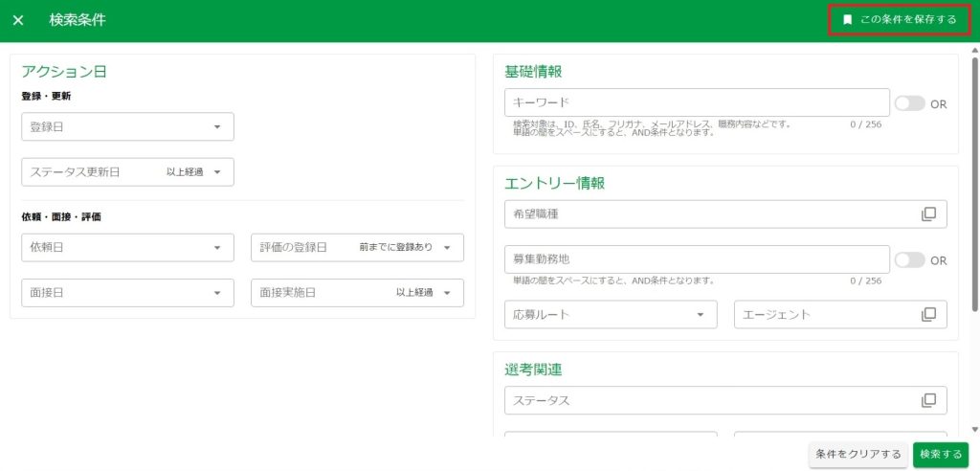Open the エージェント selection dialog icon
The width and height of the screenshot is (980, 471).
(x=927, y=314)
